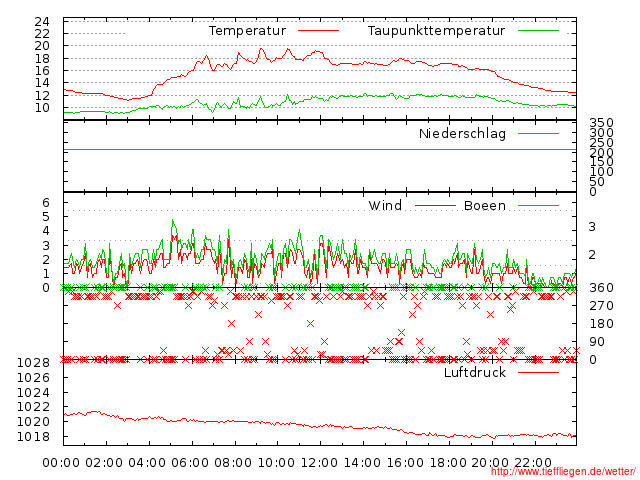Click the Temperatur legend label
The width and height of the screenshot is (640, 480).
point(247,31)
